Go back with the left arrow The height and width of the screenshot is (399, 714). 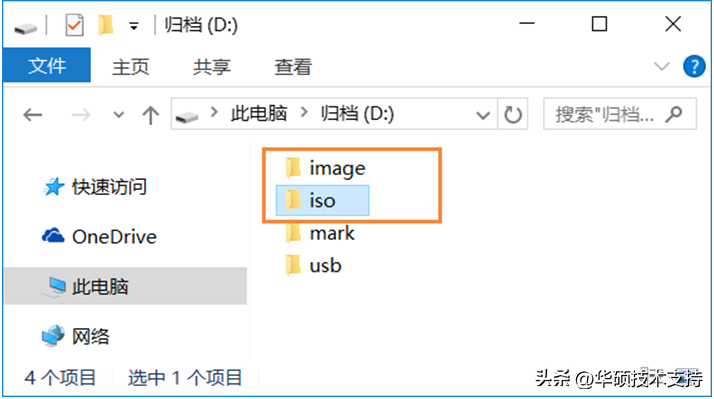pos(33,114)
